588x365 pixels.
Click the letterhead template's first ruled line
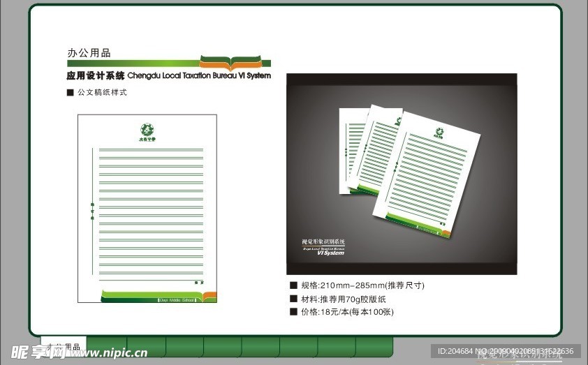coord(150,149)
